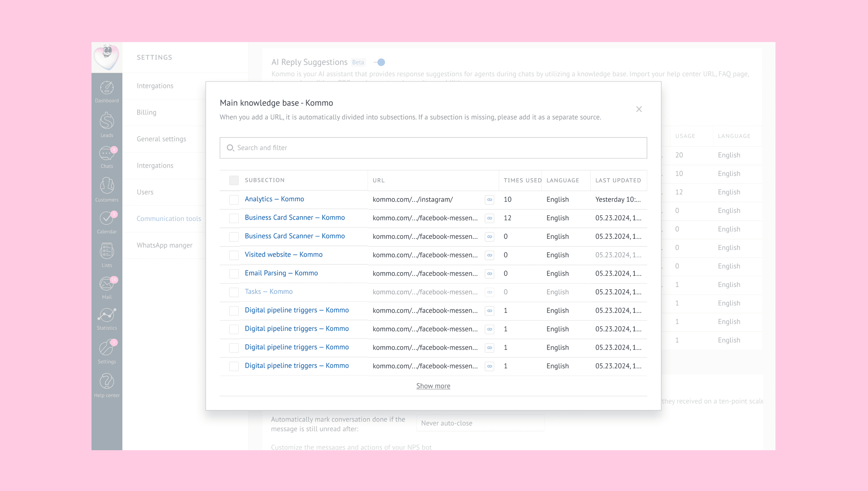The height and width of the screenshot is (491, 868).
Task: Click link icon next to Analytics URL
Action: (489, 200)
